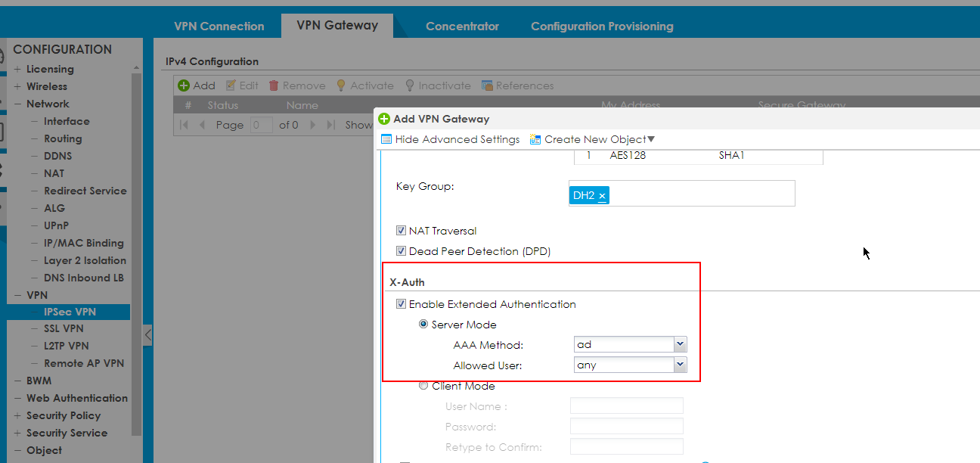Open the AAA Method dropdown
Screen dimensions: 980x463
[x=680, y=344]
